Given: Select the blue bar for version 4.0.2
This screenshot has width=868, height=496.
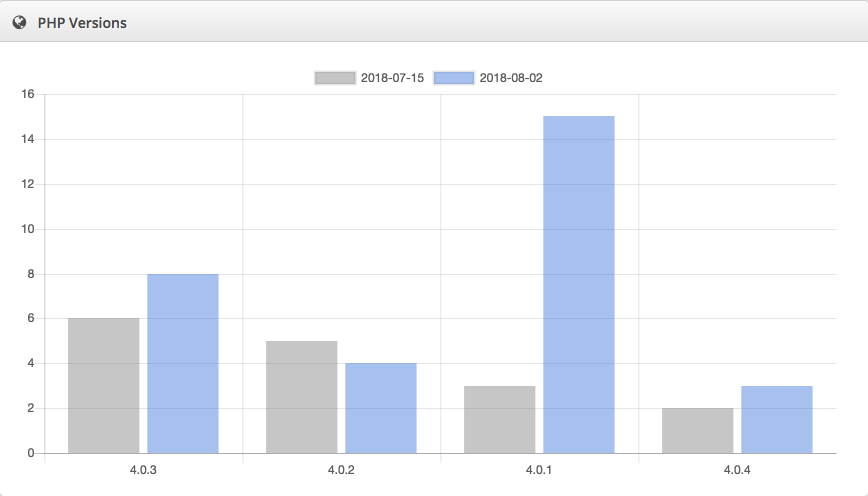Looking at the screenshot, I should click(381, 408).
